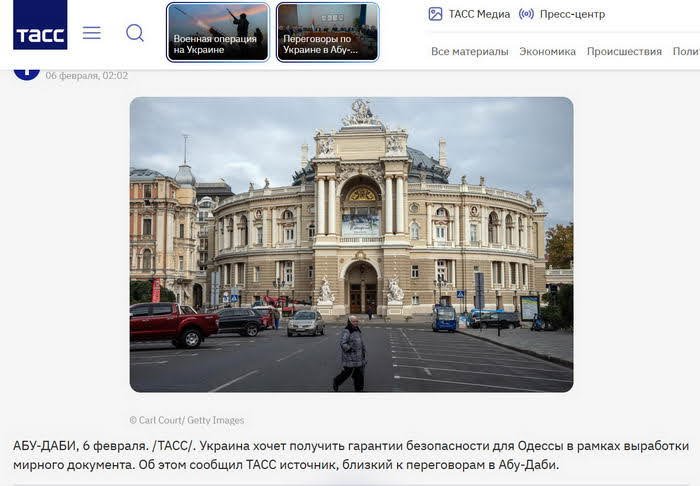Click the article lead paragraph text
The image size is (700, 486).
click(351, 455)
